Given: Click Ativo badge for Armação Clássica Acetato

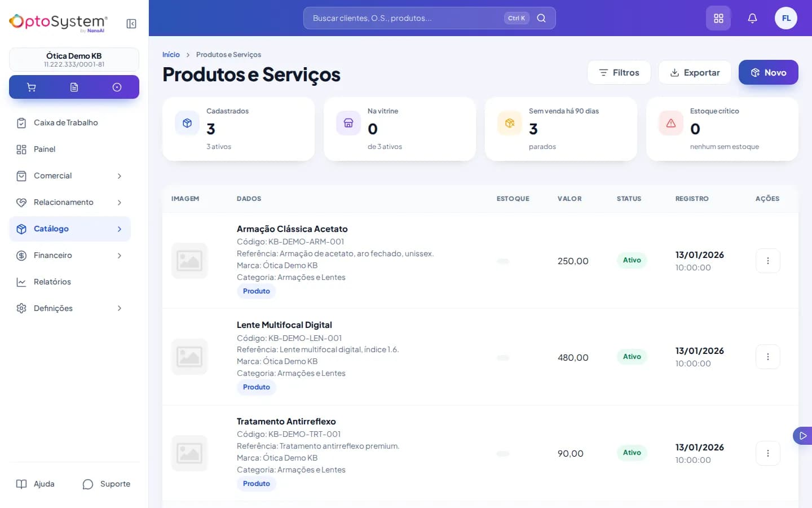Looking at the screenshot, I should [632, 260].
